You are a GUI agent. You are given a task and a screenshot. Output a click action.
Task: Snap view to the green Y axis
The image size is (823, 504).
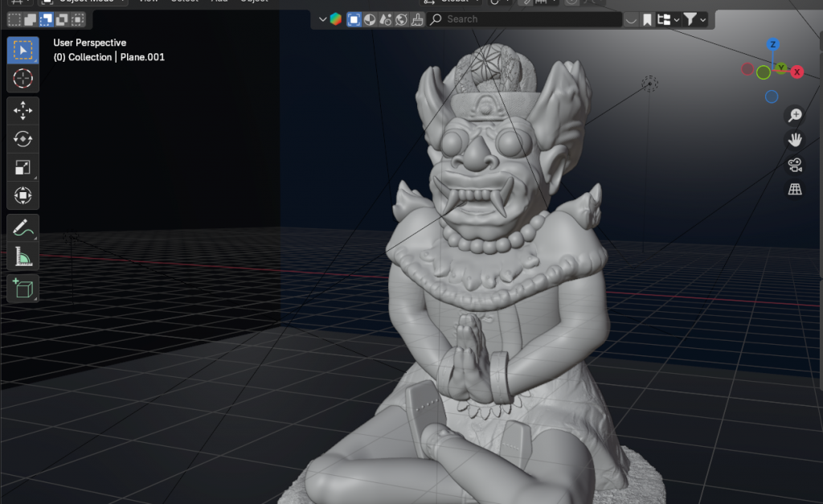click(x=781, y=68)
